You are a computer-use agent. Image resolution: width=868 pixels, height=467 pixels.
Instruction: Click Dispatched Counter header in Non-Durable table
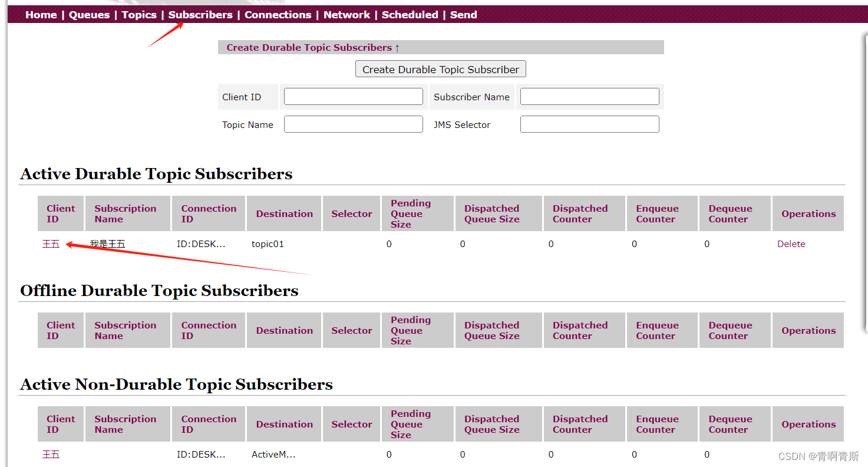click(585, 424)
